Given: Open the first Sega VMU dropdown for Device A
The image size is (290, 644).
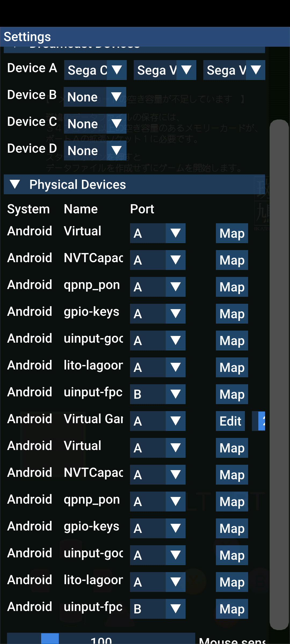Looking at the screenshot, I should click(165, 70).
